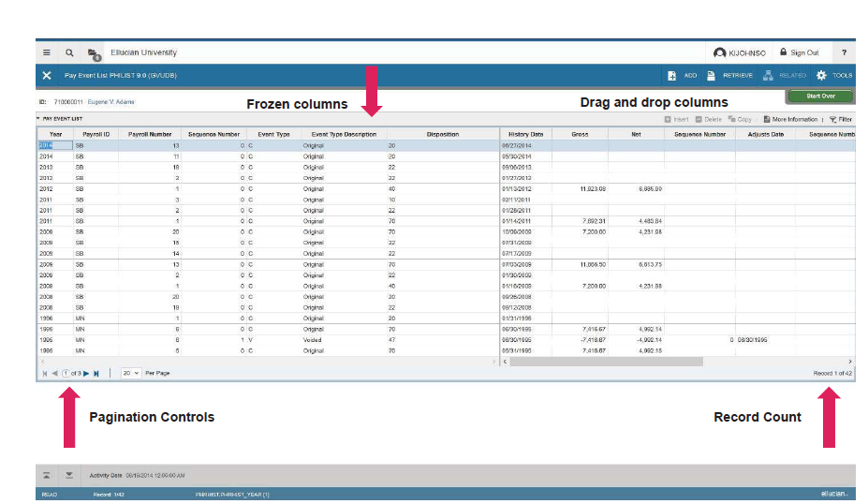868x504 pixels.
Task: Open the hamburger main menu
Action: (x=47, y=53)
